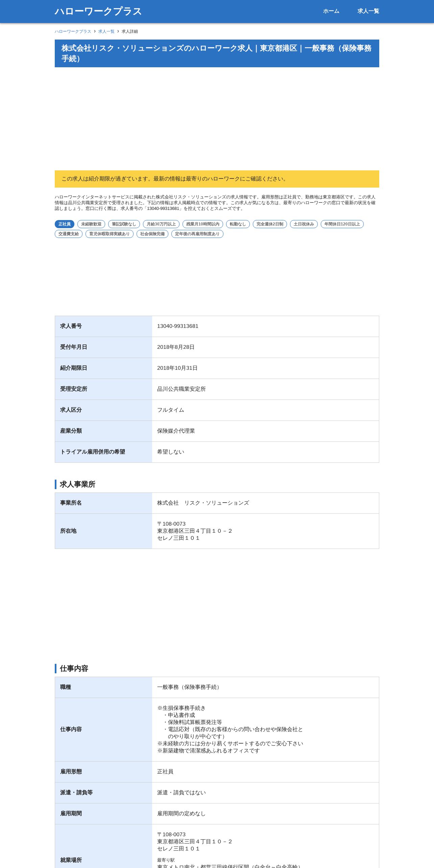Screen dimensions: 434x868
Task: Click the 雇用形態 row label
Action: tap(103, 772)
